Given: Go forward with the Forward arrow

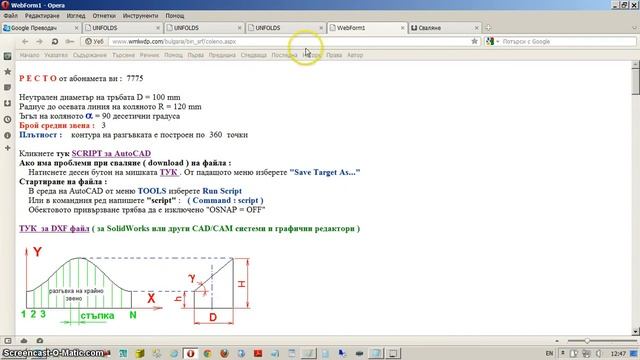Looking at the screenshot, I should pyautogui.click(x=39, y=42).
